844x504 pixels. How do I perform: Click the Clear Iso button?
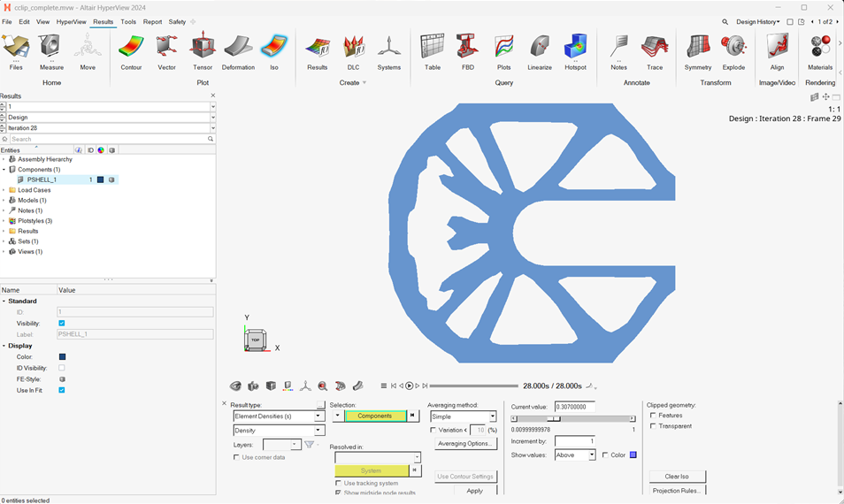tap(677, 477)
